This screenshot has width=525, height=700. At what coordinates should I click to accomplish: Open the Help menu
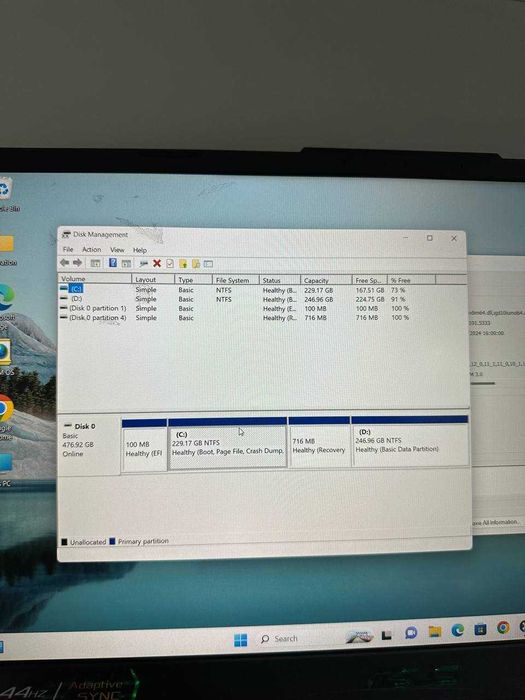(140, 250)
